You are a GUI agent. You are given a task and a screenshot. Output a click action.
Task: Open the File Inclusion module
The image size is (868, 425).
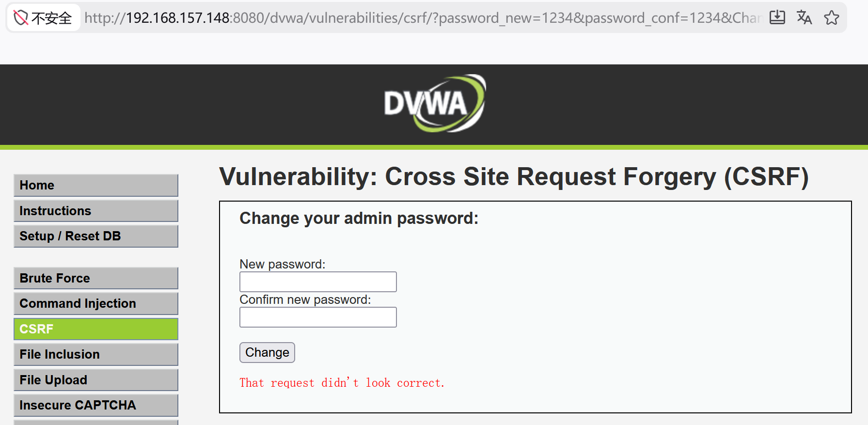pos(96,354)
